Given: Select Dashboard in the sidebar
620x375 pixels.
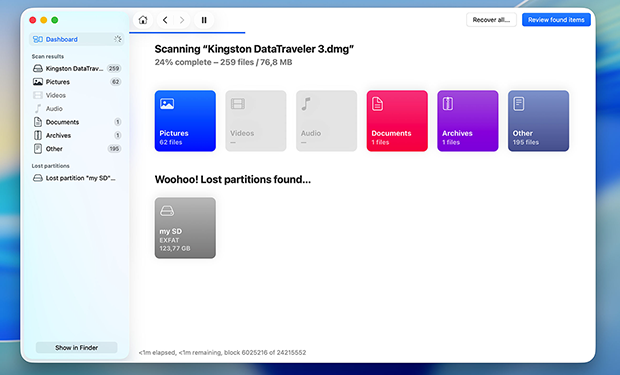Looking at the screenshot, I should click(x=76, y=39).
